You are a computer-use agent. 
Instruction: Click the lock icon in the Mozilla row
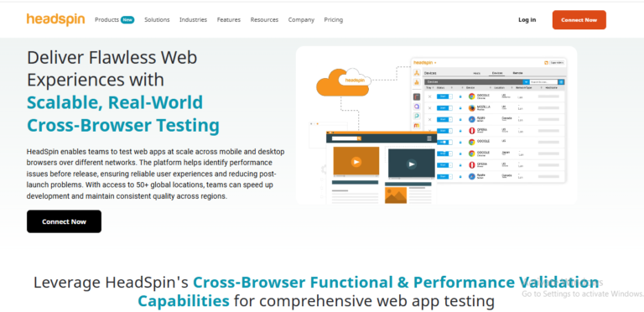pos(460,108)
